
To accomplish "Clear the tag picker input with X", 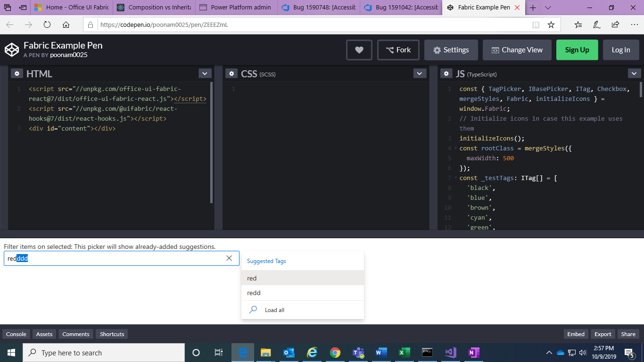I will [x=229, y=258].
